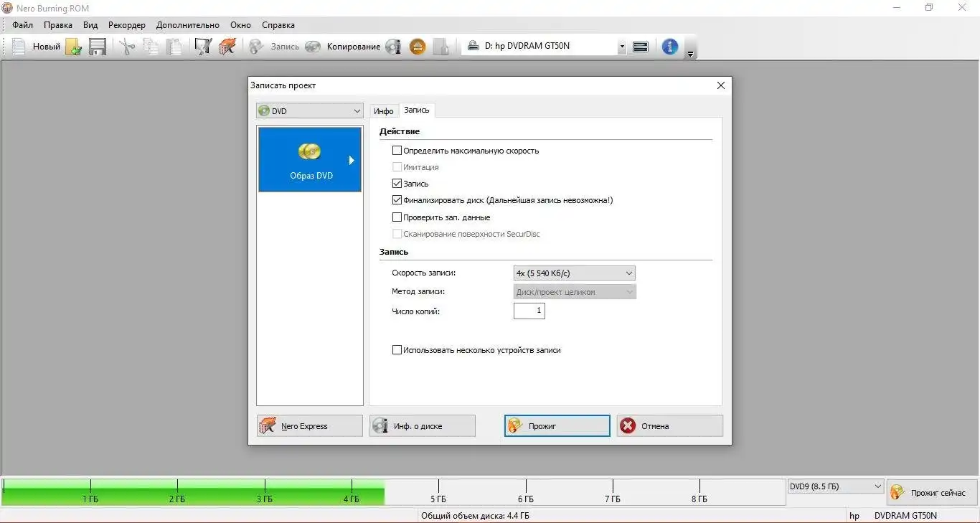
Task: Switch to the Инфо tab
Action: (384, 111)
